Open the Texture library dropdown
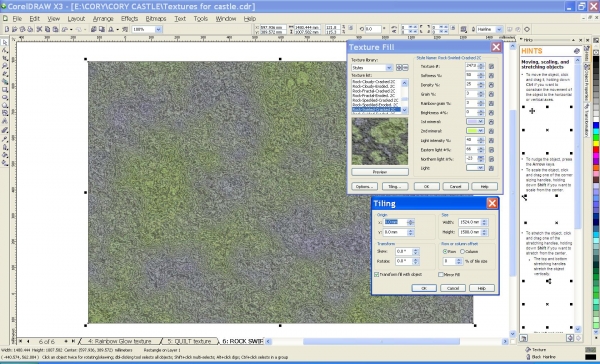The width and height of the screenshot is (600, 364). [x=389, y=68]
